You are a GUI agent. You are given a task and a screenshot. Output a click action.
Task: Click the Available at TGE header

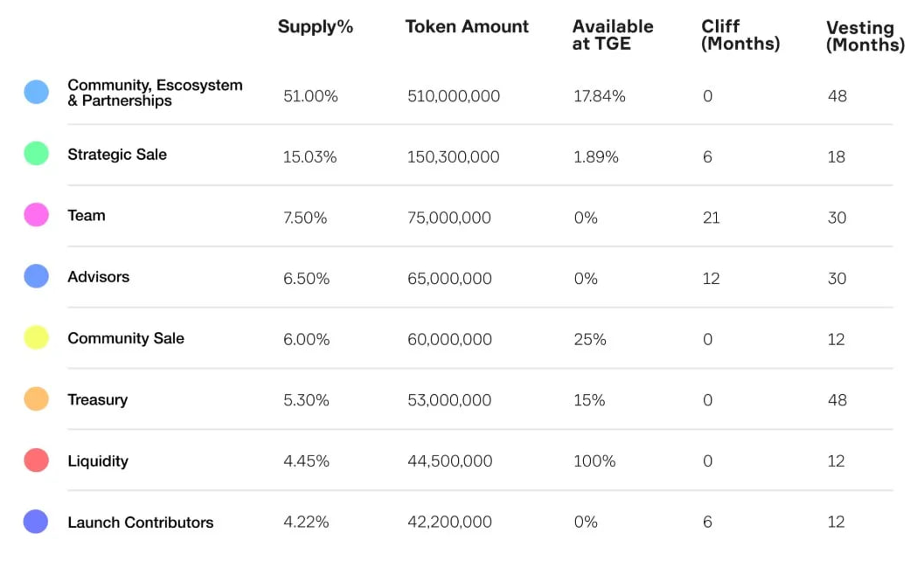point(612,35)
